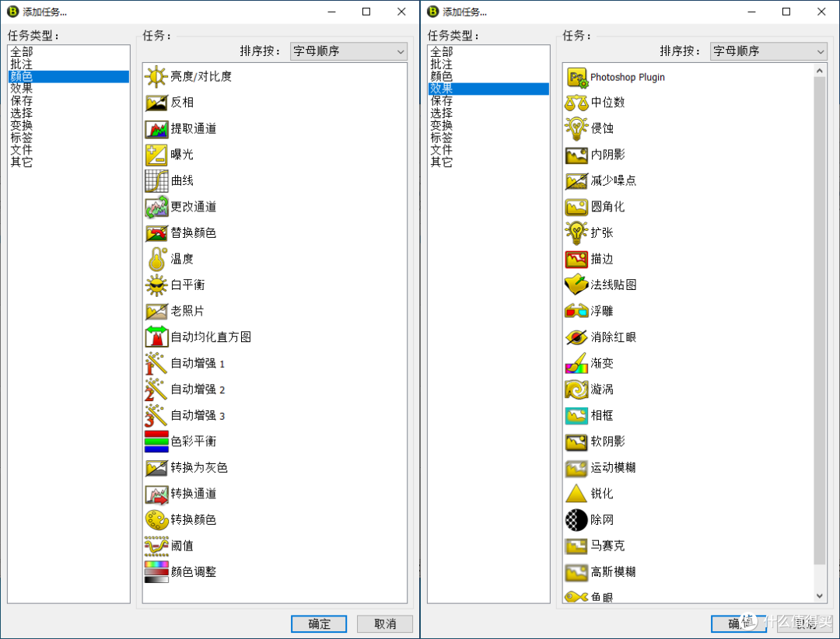The height and width of the screenshot is (639, 840).
Task: Select 全部 task type in left window
Action: [x=68, y=52]
